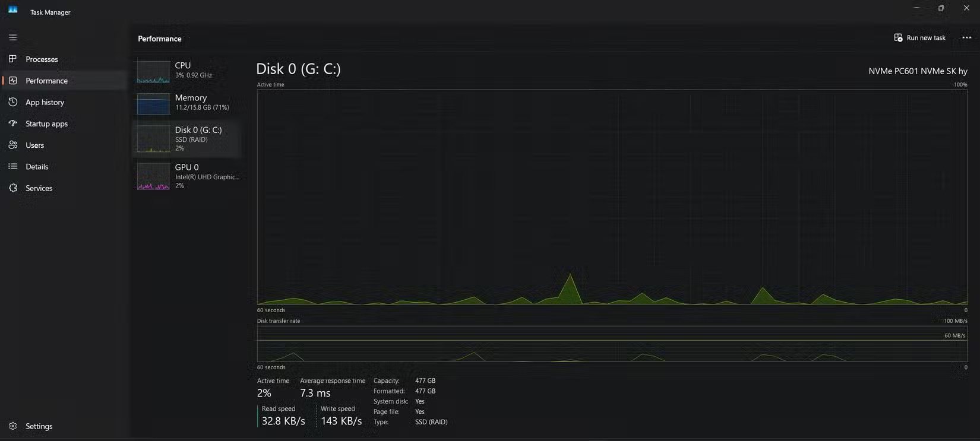Click the Disk active time graph
This screenshot has width=980, height=441.
pyautogui.click(x=612, y=197)
